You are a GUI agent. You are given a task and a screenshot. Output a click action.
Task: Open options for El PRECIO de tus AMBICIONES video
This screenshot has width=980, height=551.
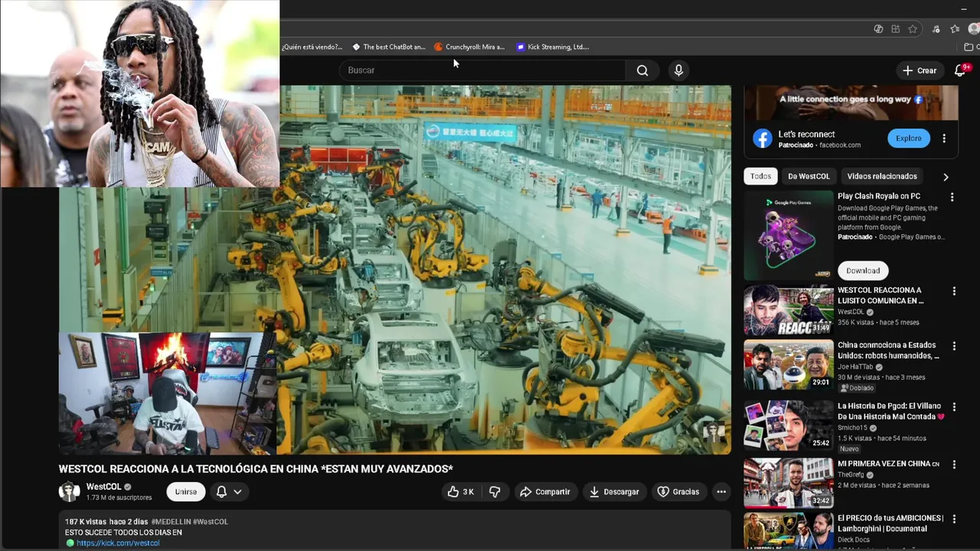point(954,519)
